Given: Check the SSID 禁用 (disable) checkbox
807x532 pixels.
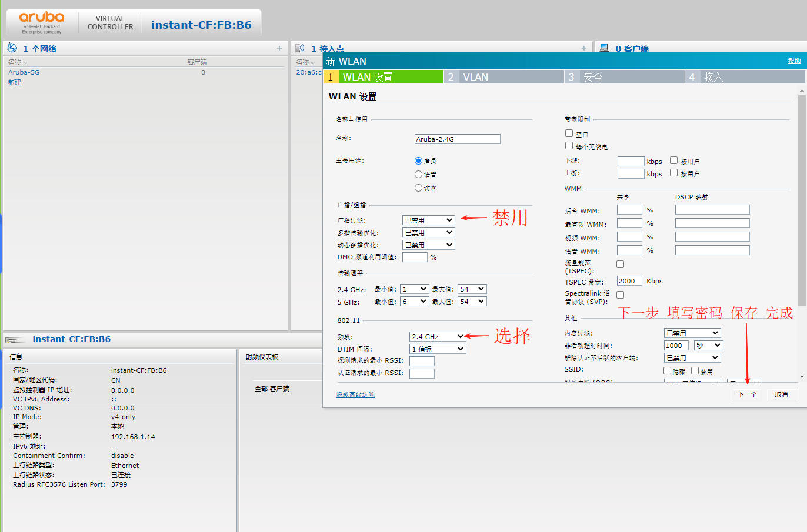Looking at the screenshot, I should 695,370.
